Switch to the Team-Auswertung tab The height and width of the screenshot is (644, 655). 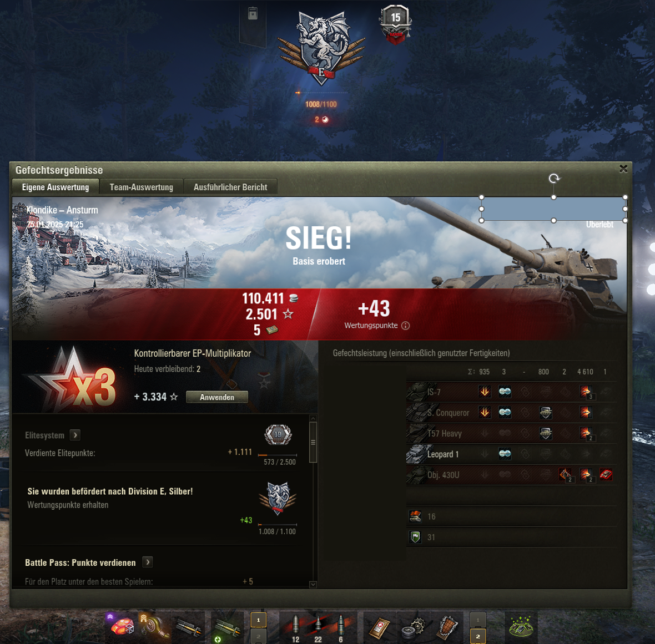coord(141,187)
